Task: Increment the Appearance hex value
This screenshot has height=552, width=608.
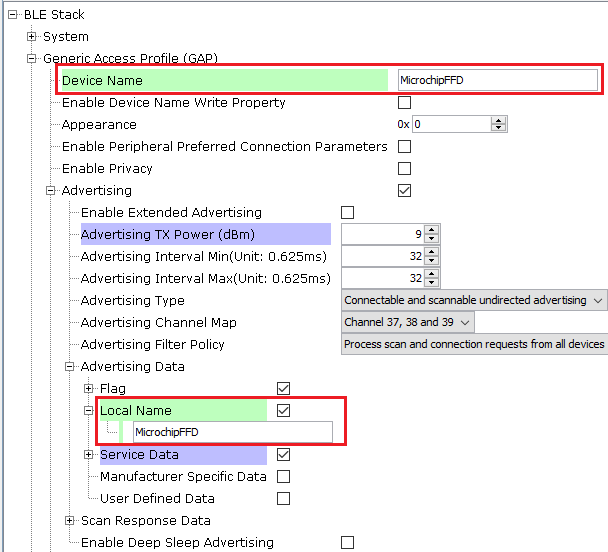Action: 498,121
